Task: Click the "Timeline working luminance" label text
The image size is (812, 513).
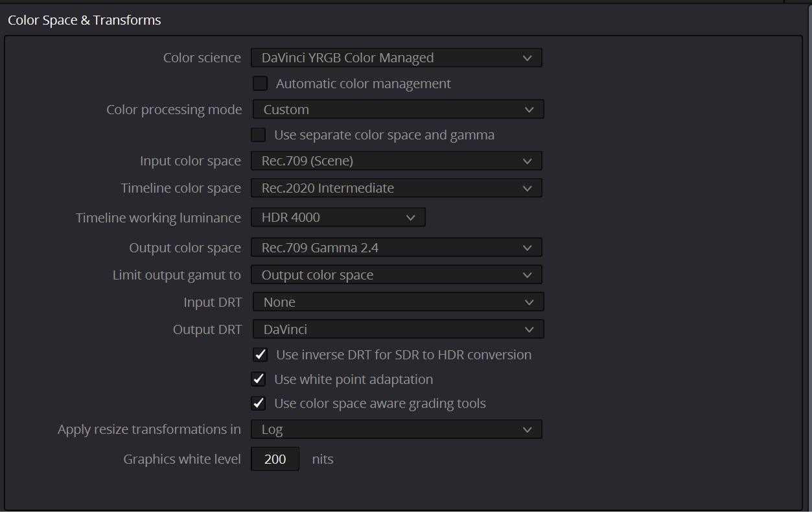Action: [159, 218]
